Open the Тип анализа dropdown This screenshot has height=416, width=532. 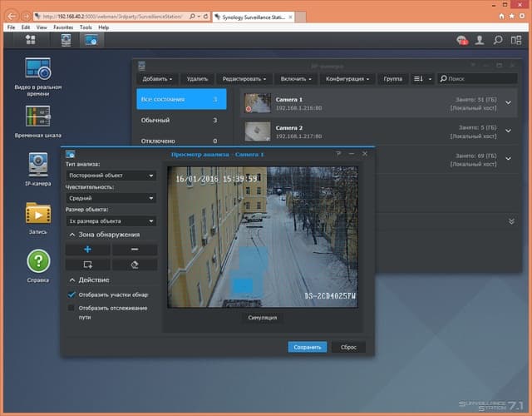point(111,176)
